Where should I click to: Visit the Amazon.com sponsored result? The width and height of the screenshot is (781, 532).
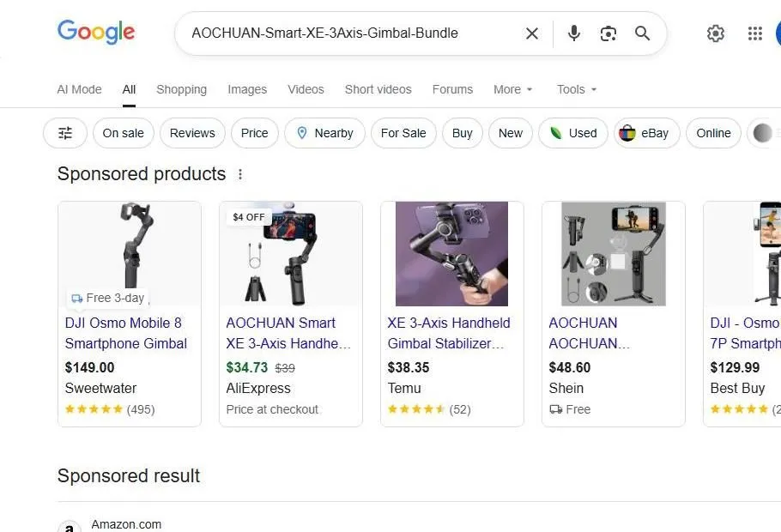pos(126,523)
